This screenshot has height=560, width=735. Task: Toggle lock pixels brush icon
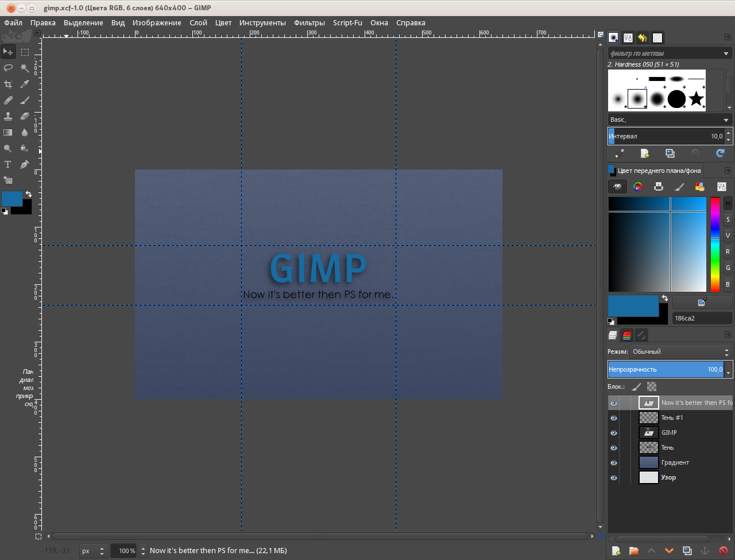pyautogui.click(x=636, y=387)
